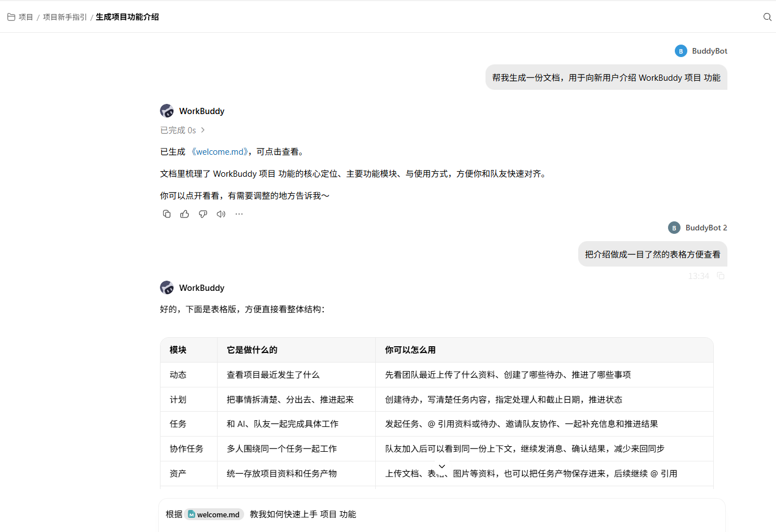This screenshot has height=532, width=776.
Task: Click the 你可以怎么用 table header
Action: point(544,350)
